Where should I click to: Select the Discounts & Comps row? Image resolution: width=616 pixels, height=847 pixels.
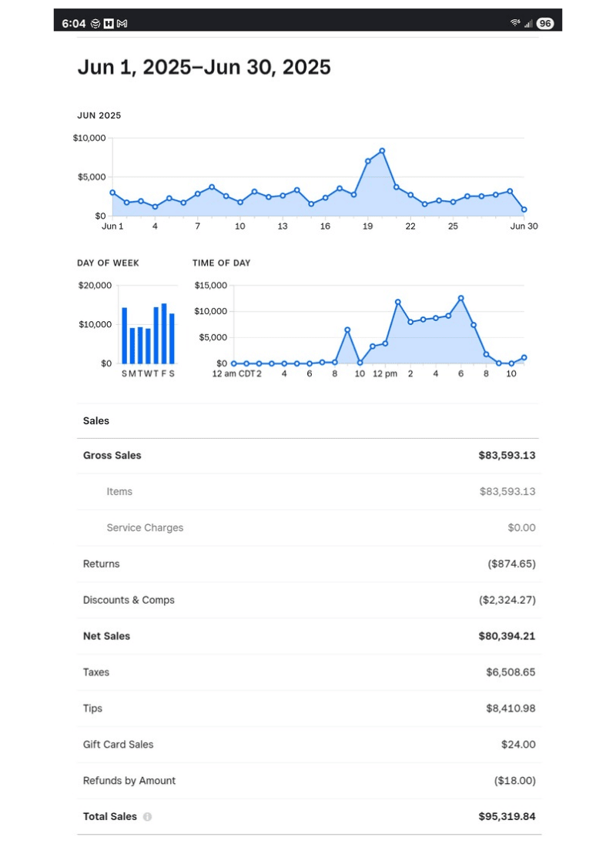[x=308, y=601]
